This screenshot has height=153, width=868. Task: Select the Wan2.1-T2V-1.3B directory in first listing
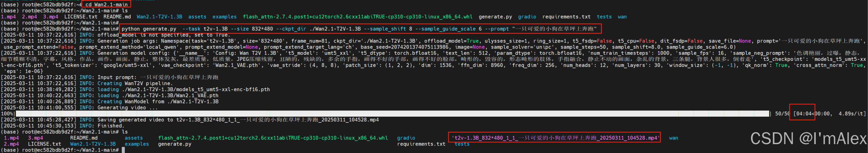(159, 17)
